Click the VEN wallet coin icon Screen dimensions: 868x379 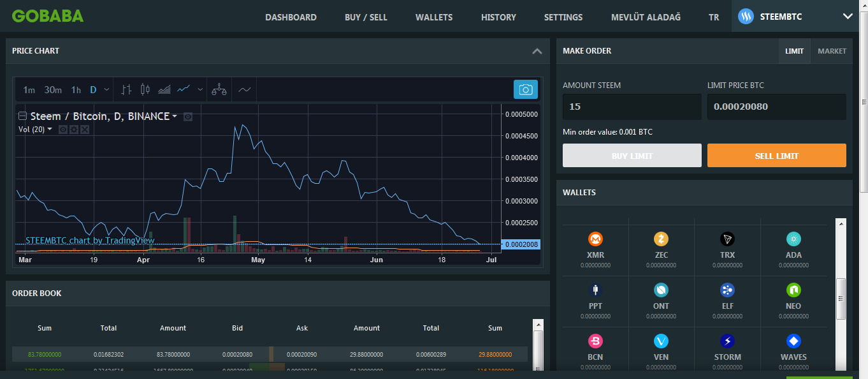(662, 341)
